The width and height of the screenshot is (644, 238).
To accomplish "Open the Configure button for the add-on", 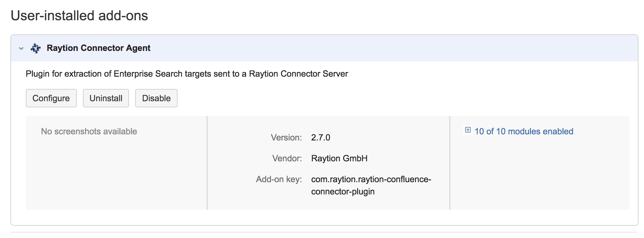I will (51, 98).
